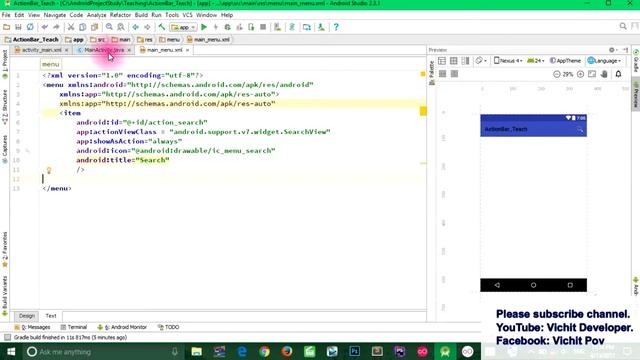
Task: Click the yellow lightbulb quick-fix icon
Action: (49, 170)
